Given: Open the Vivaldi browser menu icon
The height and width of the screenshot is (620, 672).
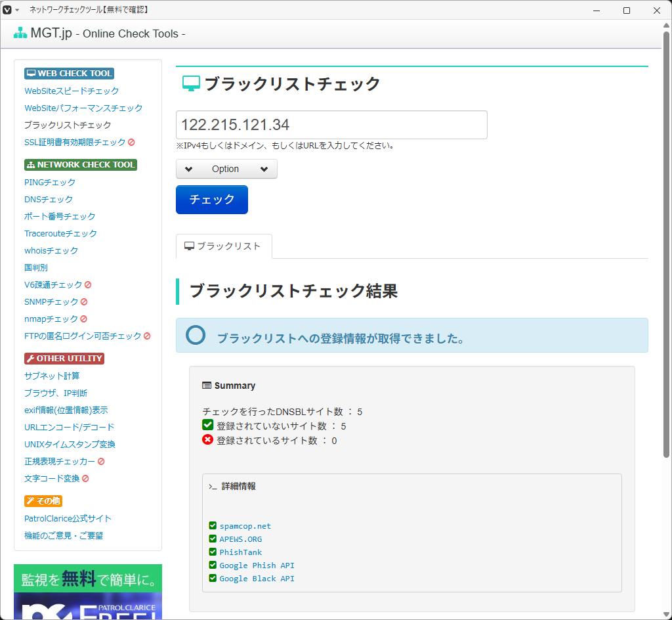Looking at the screenshot, I should (7, 10).
